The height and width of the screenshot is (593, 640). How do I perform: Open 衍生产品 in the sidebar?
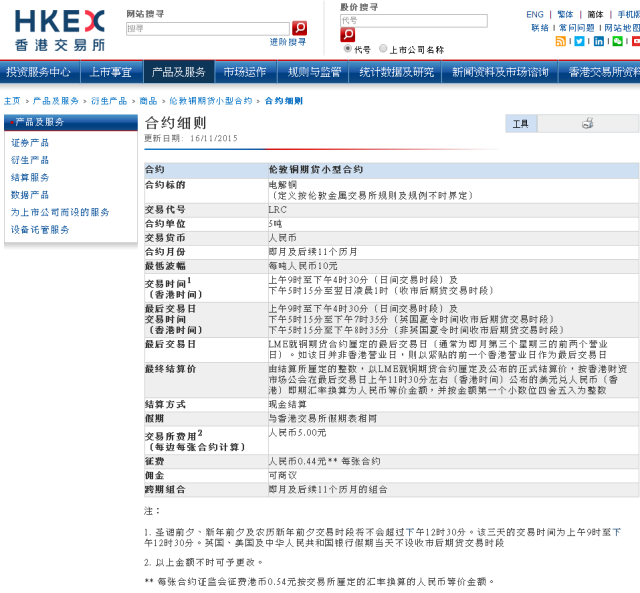point(30,160)
